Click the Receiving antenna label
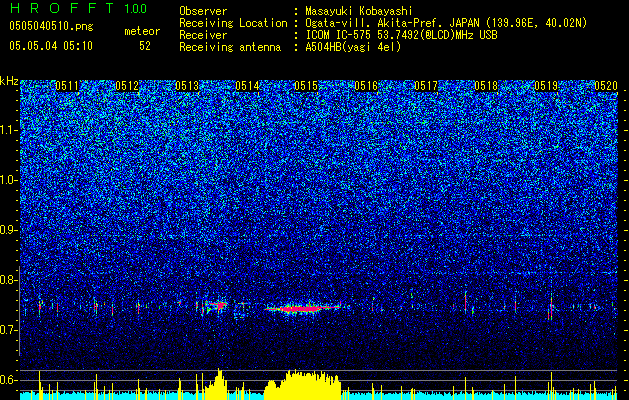Viewport: 629px width, 400px height. (x=230, y=47)
